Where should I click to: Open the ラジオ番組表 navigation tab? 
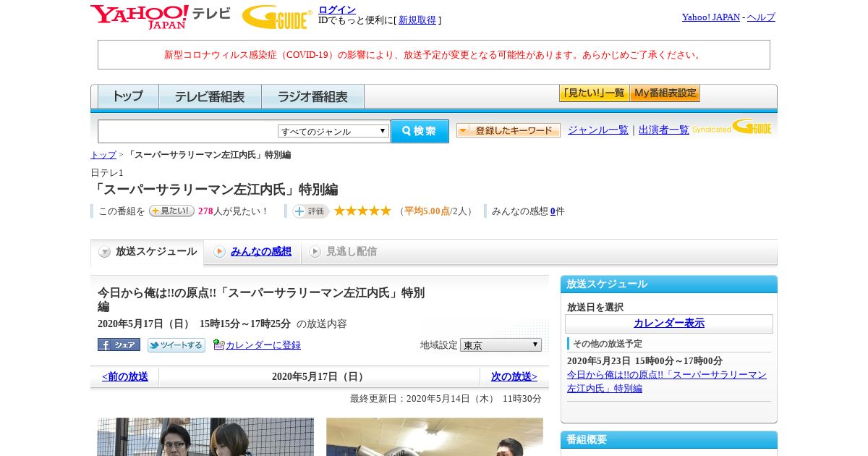click(312, 96)
